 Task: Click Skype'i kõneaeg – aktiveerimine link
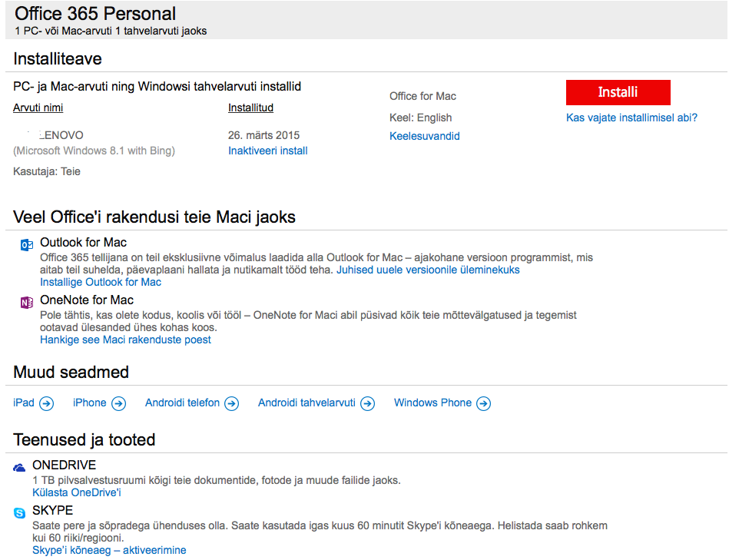coord(109,550)
